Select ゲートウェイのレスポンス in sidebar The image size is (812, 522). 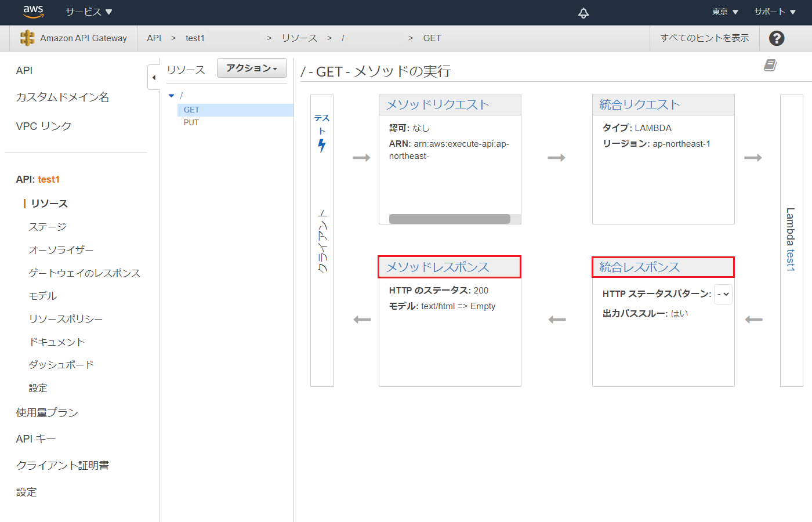tap(85, 273)
